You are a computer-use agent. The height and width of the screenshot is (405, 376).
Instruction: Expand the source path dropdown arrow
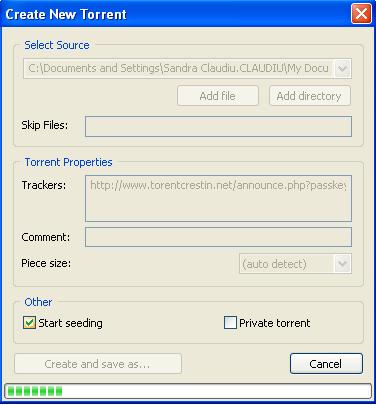342,69
